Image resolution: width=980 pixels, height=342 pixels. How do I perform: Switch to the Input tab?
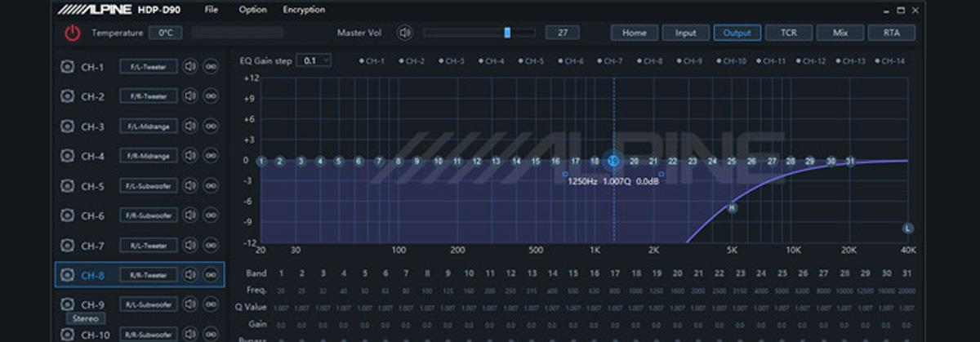(686, 33)
